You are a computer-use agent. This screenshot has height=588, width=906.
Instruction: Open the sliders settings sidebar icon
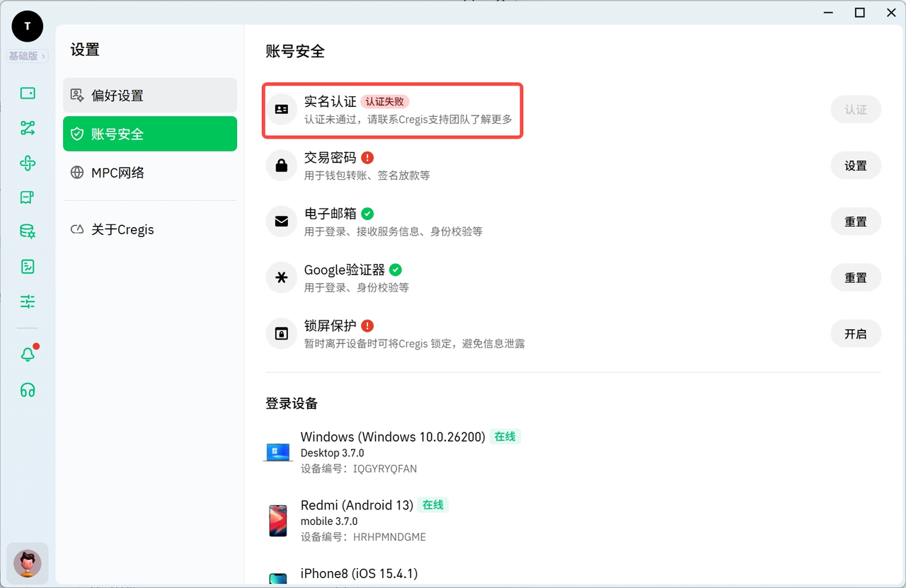28,302
